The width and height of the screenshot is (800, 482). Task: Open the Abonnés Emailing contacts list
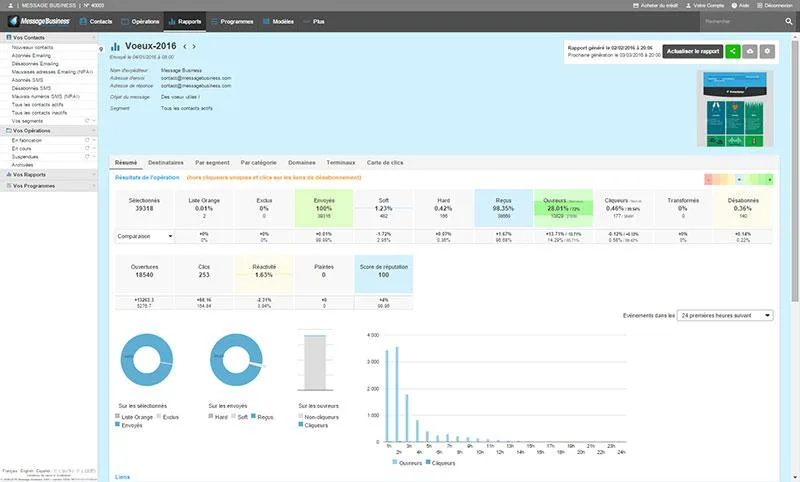(x=31, y=56)
